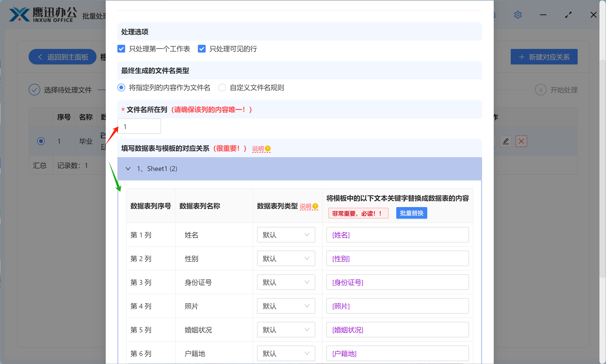Click the 序号 header in background table

pyautogui.click(x=64, y=117)
